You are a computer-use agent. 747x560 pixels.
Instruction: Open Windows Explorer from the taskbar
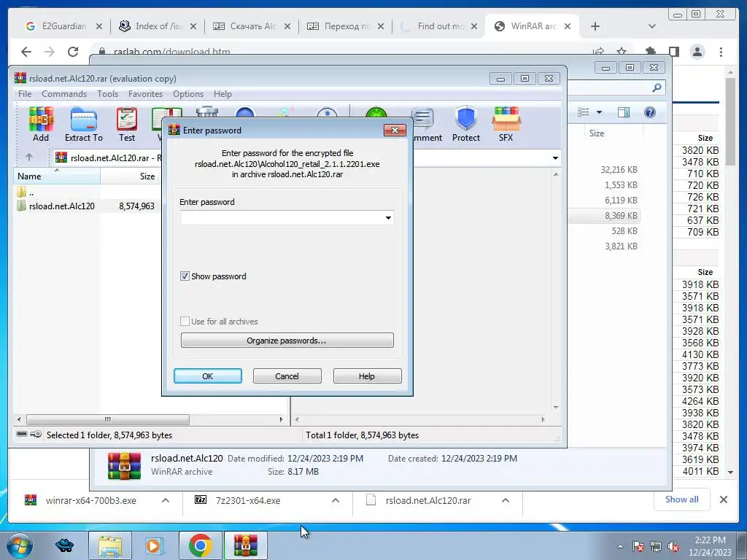110,545
